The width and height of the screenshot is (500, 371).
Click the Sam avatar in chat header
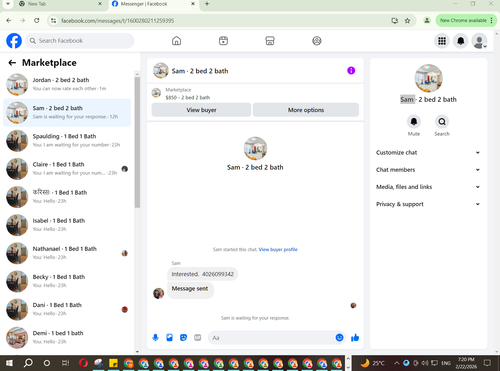point(161,70)
